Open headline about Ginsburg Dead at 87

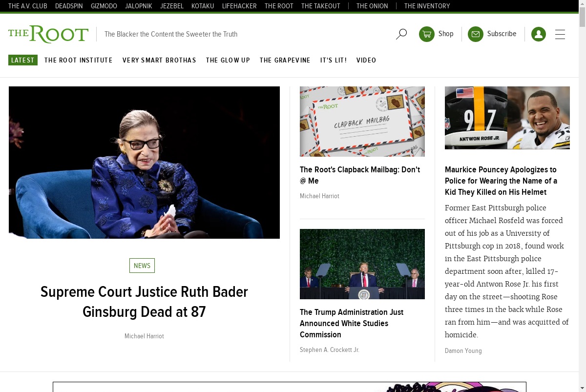tap(144, 302)
